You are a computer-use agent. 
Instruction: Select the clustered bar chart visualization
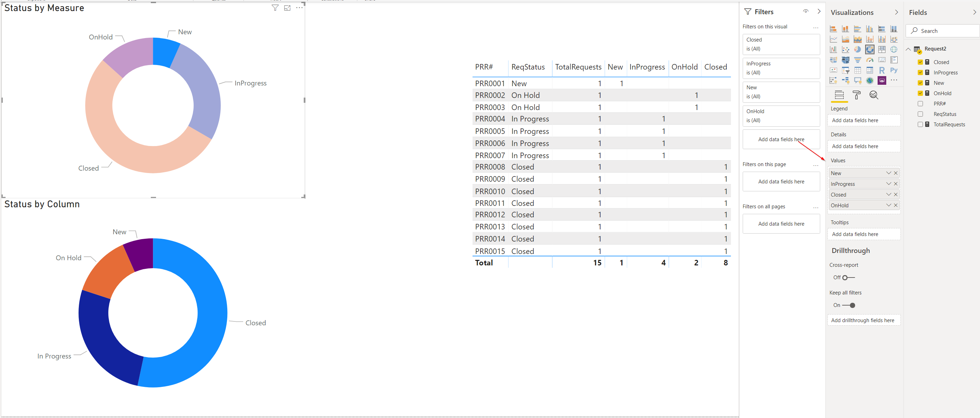pos(858,29)
